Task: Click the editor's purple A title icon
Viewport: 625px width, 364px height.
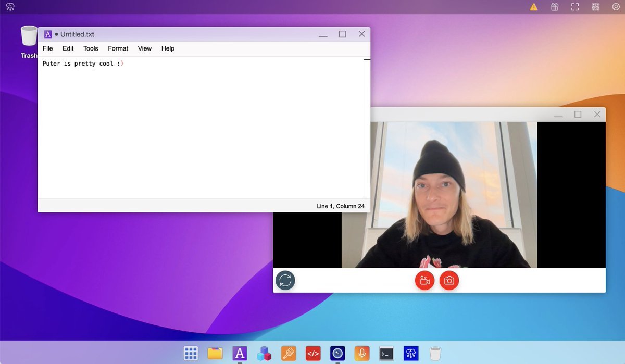Action: pos(48,34)
